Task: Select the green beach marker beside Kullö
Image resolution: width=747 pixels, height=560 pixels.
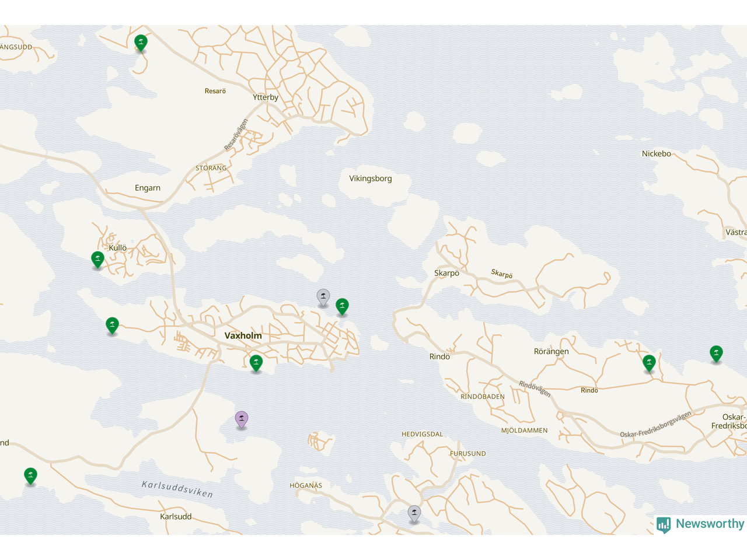Action: [x=98, y=259]
